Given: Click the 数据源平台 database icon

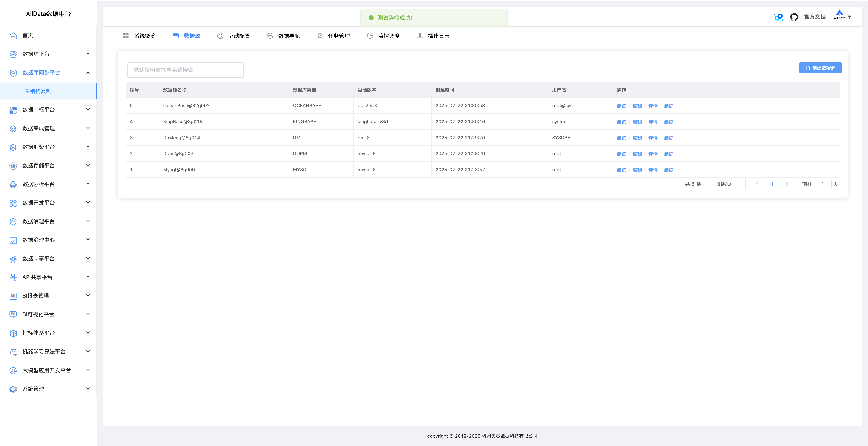Looking at the screenshot, I should click(x=13, y=54).
